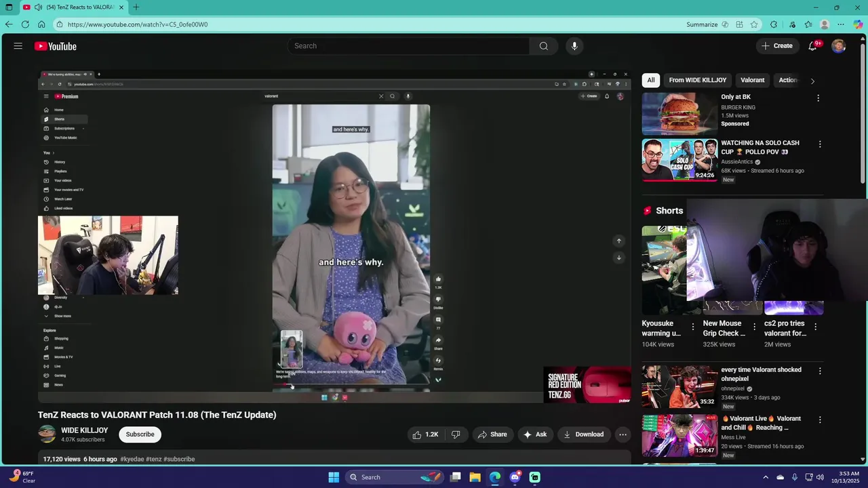Go back with browser back arrow
Image resolution: width=868 pixels, height=488 pixels.
click(x=9, y=24)
